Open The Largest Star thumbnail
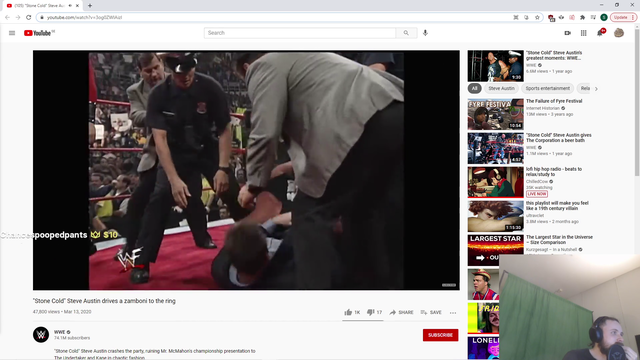This screenshot has height=360, width=640. pyautogui.click(x=496, y=250)
